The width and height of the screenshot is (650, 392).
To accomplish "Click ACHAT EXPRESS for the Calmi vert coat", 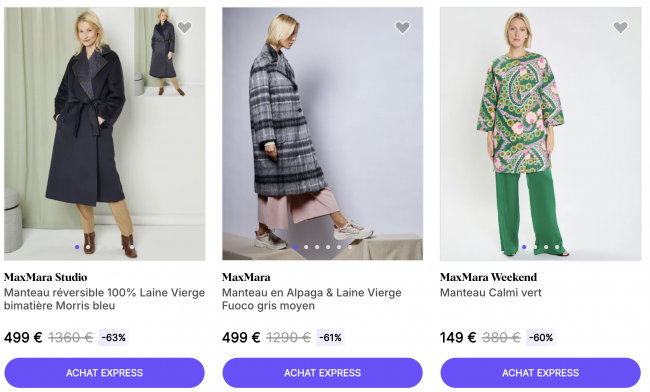I will click(x=541, y=373).
